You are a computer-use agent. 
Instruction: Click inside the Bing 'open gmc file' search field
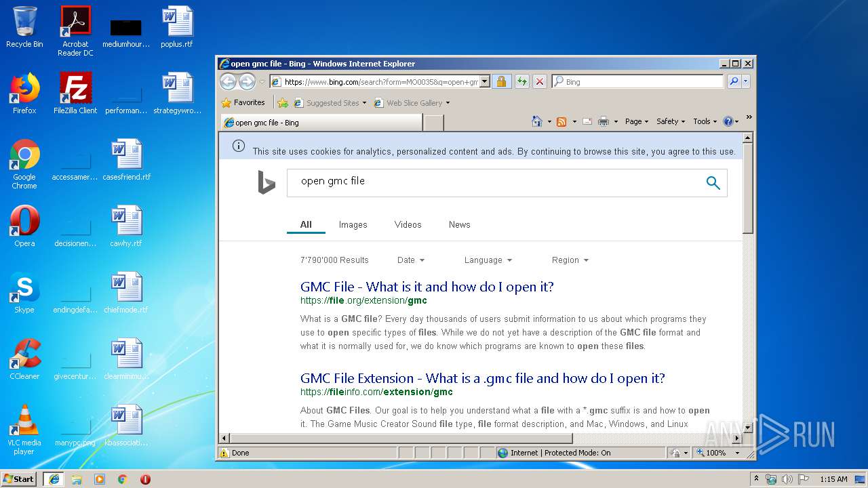[x=495, y=183]
